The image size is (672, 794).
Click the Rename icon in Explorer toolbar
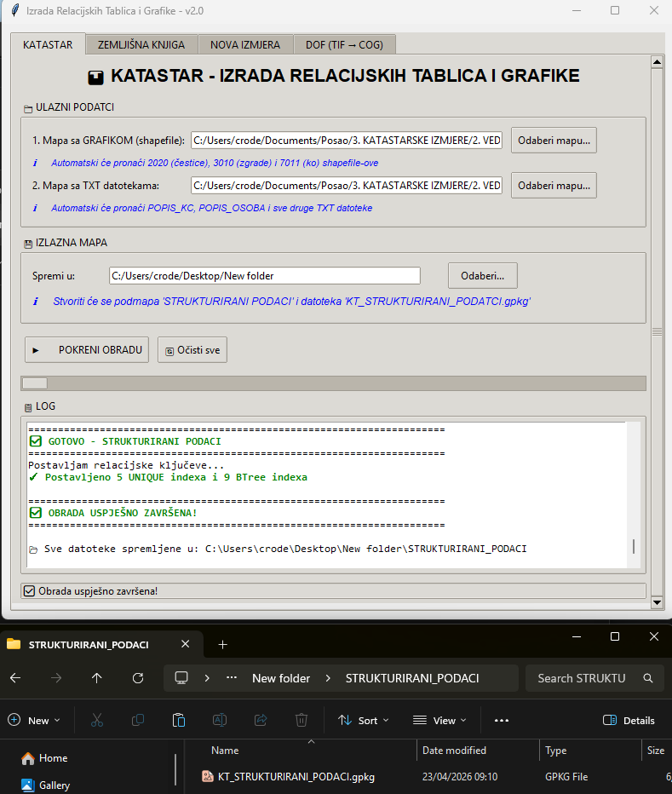tap(220, 720)
